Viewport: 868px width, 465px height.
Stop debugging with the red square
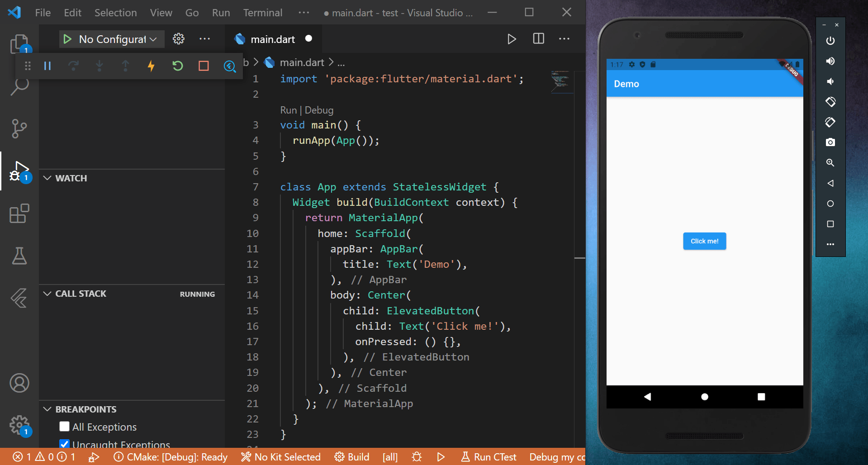204,66
